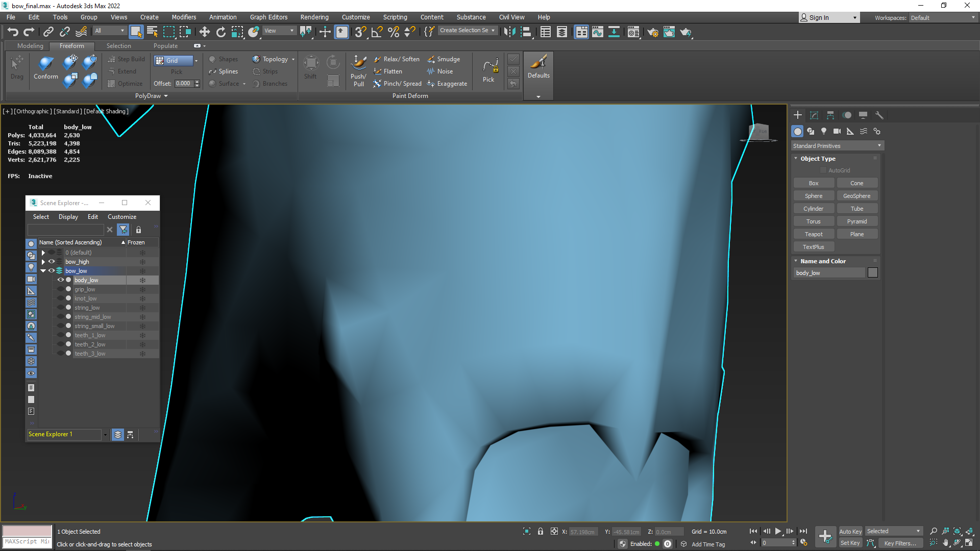Open the Grid dropdown in PolyDraw
This screenshot has width=980, height=551.
click(196, 61)
